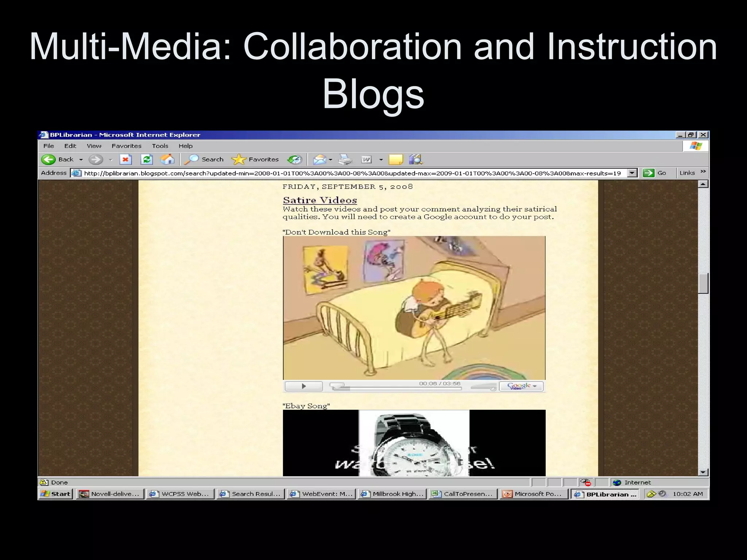This screenshot has height=560, width=747.
Task: Click the IE title bar logo icon
Action: coord(44,135)
